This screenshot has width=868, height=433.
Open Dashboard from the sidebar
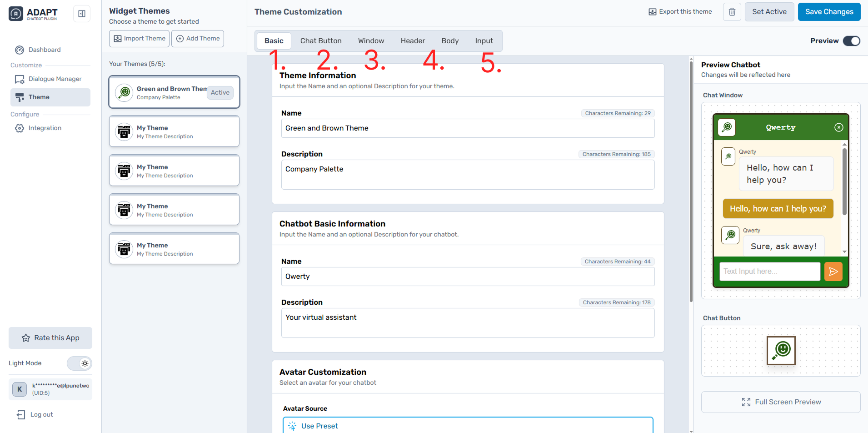point(45,50)
